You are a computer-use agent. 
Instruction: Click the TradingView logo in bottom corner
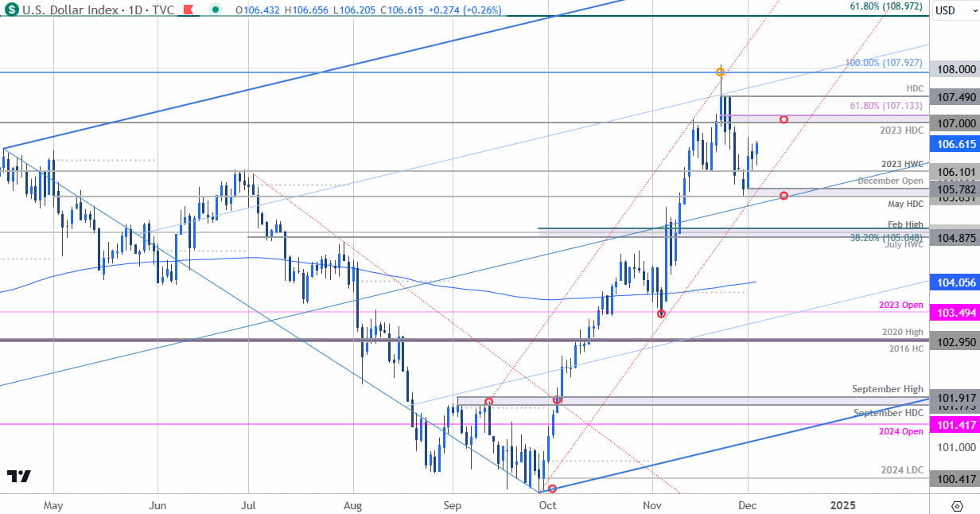tap(19, 476)
